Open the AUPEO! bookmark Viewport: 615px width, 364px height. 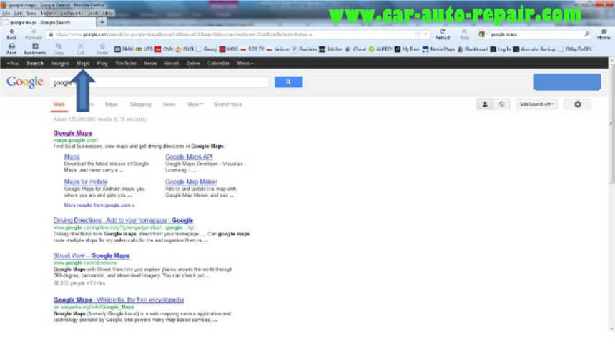(380, 49)
